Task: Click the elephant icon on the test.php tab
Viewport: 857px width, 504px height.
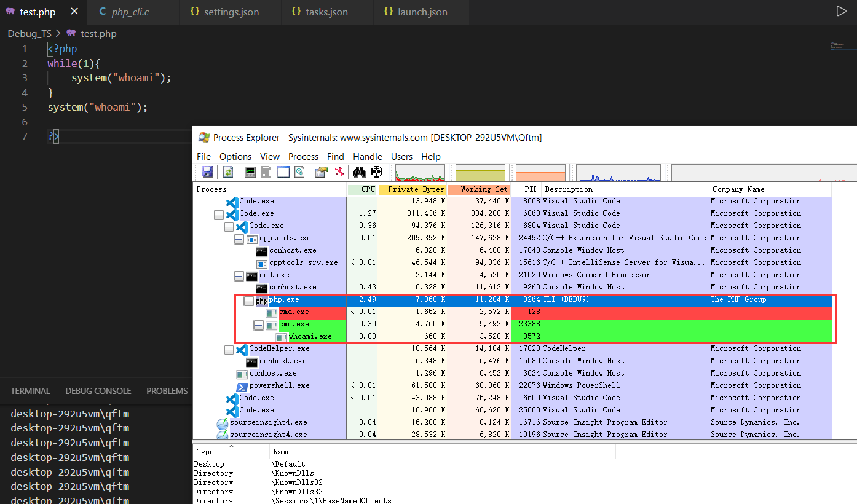Action: coord(10,12)
